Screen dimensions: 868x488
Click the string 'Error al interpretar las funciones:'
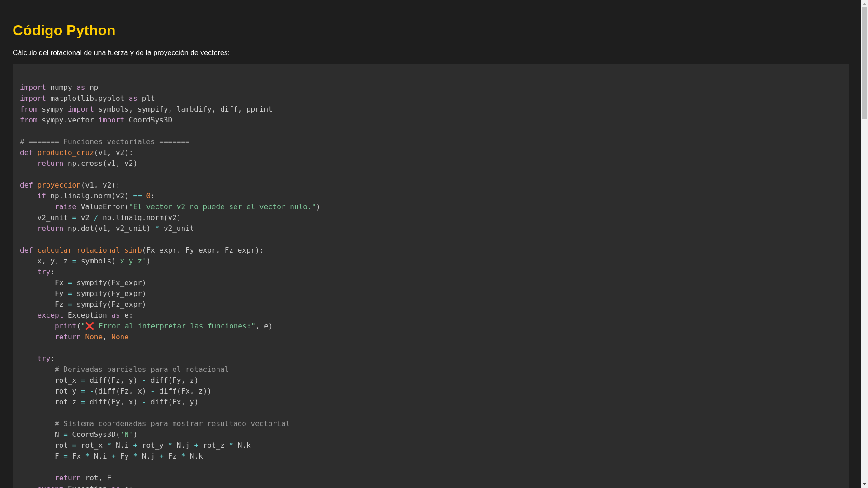coord(168,326)
